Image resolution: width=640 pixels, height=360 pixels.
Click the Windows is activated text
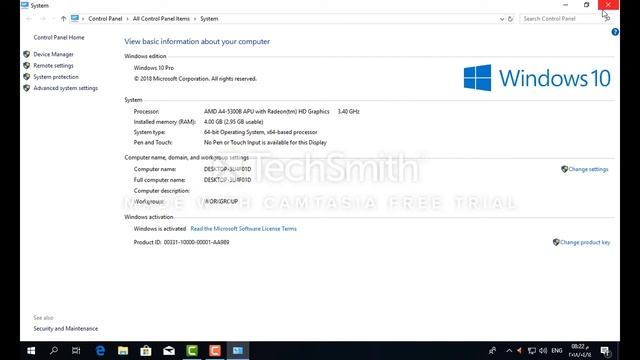[x=160, y=229]
